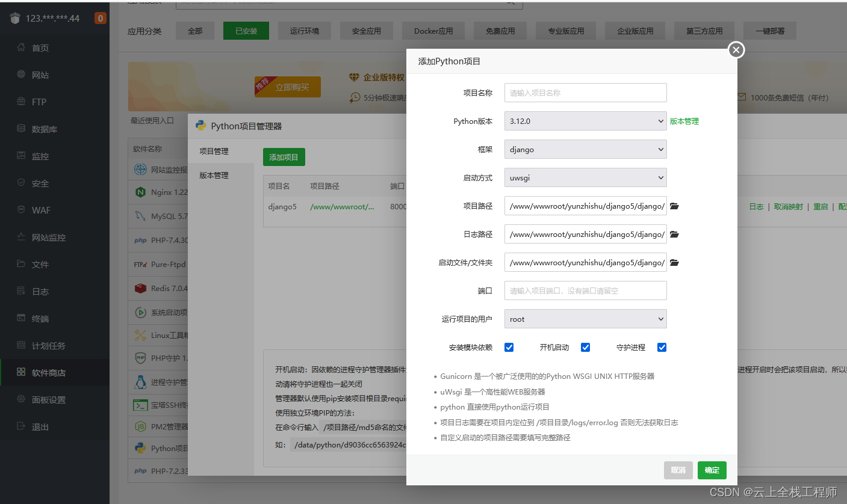Viewport: 847px width, 504px height.
Task: Select the Docker应用 category tab
Action: coord(433,31)
